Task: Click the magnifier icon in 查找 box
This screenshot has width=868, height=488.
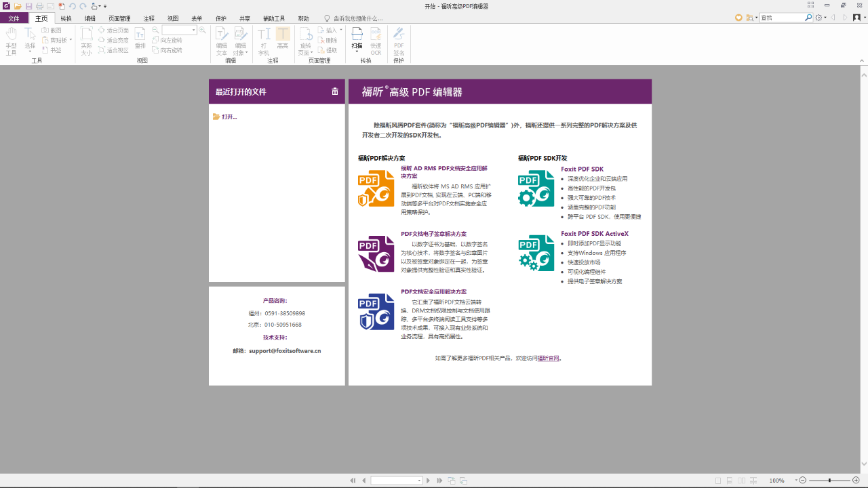Action: (808, 18)
